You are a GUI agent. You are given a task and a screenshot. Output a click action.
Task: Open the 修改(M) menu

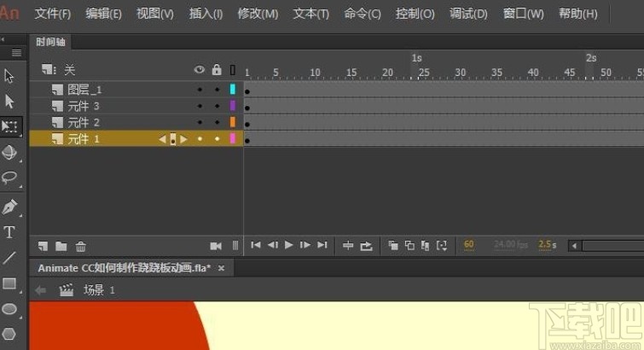coord(258,14)
